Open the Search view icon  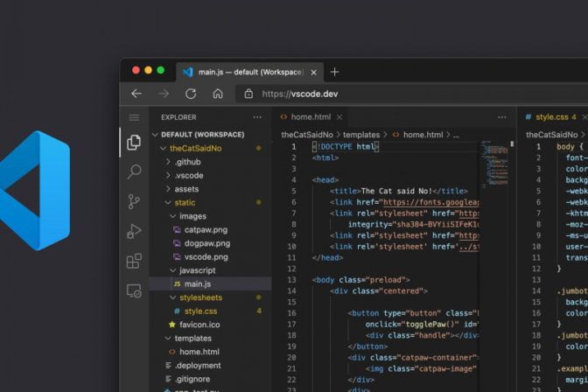point(134,171)
